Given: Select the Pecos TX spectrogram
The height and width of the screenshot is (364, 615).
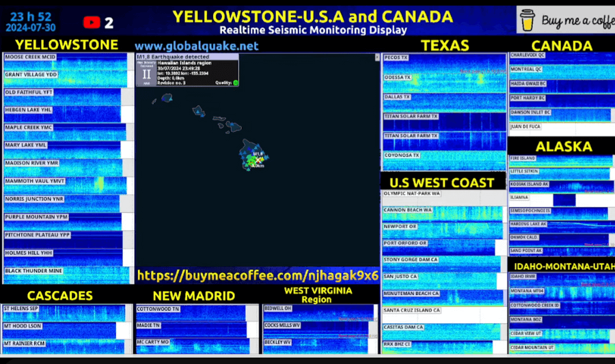Looking at the screenshot, I should tap(444, 64).
